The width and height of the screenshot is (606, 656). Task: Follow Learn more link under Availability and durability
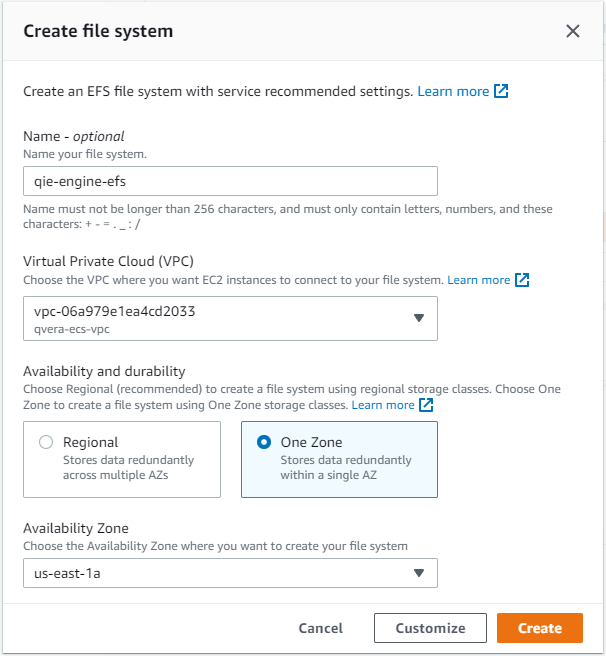click(x=383, y=405)
